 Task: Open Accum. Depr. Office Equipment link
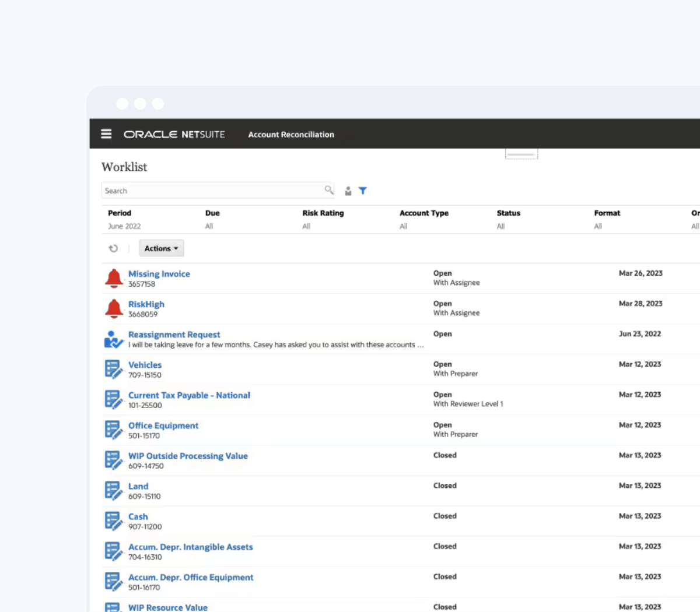click(x=191, y=577)
